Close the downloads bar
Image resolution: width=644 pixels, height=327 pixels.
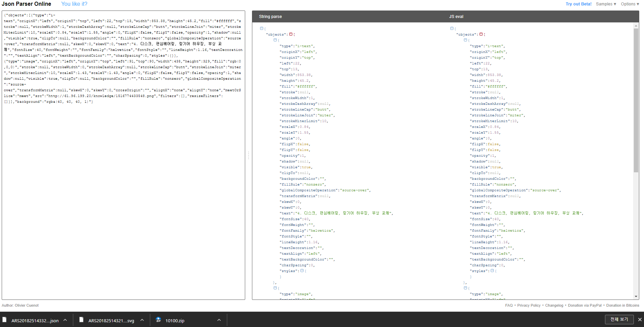pos(640,320)
